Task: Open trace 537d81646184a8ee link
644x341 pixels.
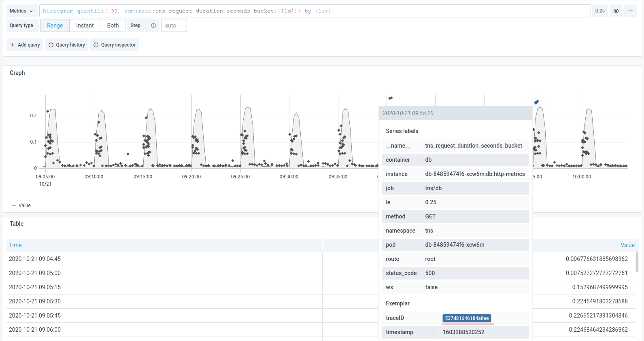Action: pyautogui.click(x=467, y=318)
